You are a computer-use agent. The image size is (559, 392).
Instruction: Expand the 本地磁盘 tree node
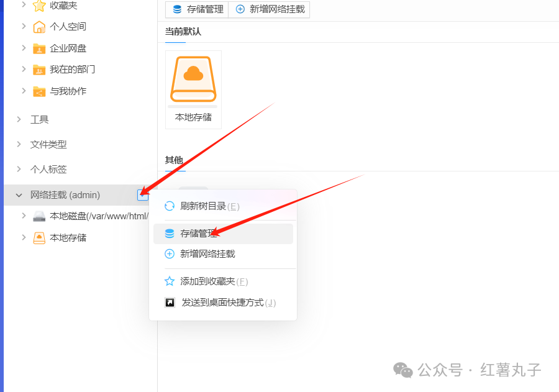point(24,216)
